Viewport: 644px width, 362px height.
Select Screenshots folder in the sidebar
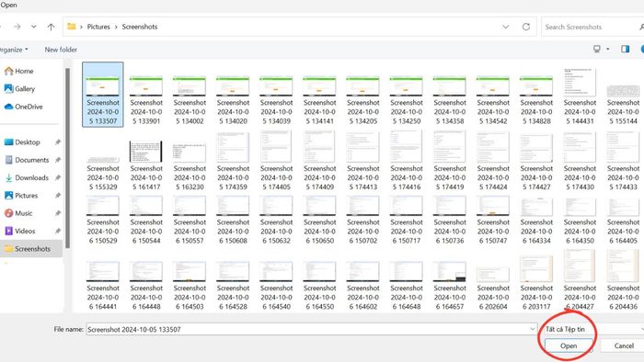[31, 249]
